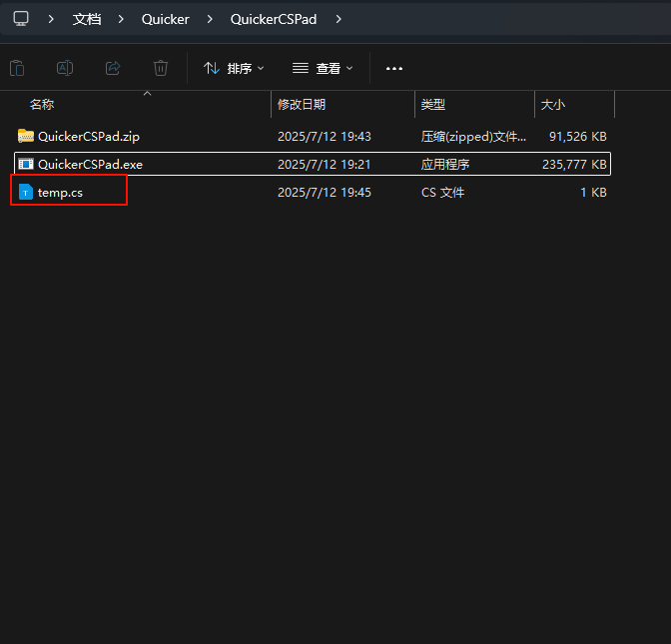Click the 压缩(zipped)文件 type cell
This screenshot has width=671, height=644.
473,136
